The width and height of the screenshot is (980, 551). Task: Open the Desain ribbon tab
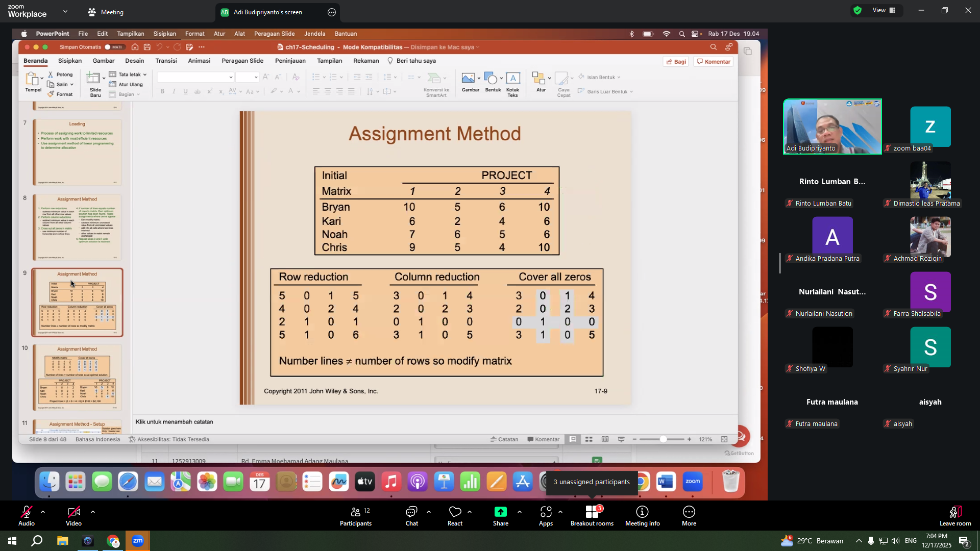tap(135, 61)
